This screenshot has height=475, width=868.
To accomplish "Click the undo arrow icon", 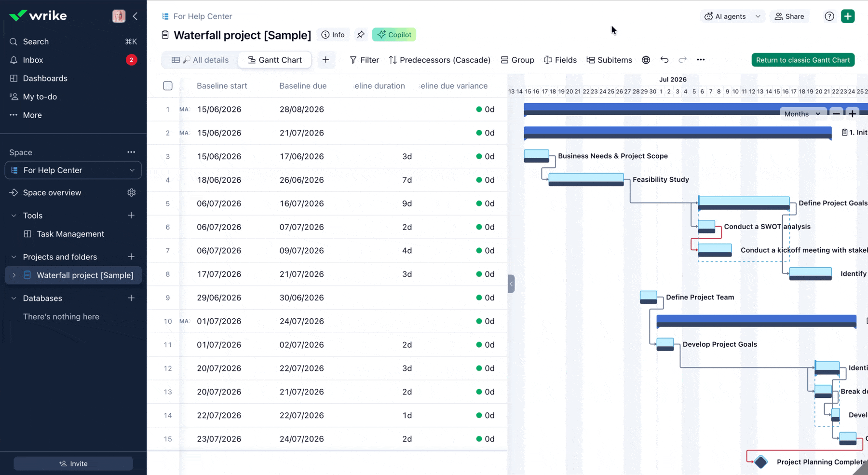I will click(x=664, y=60).
